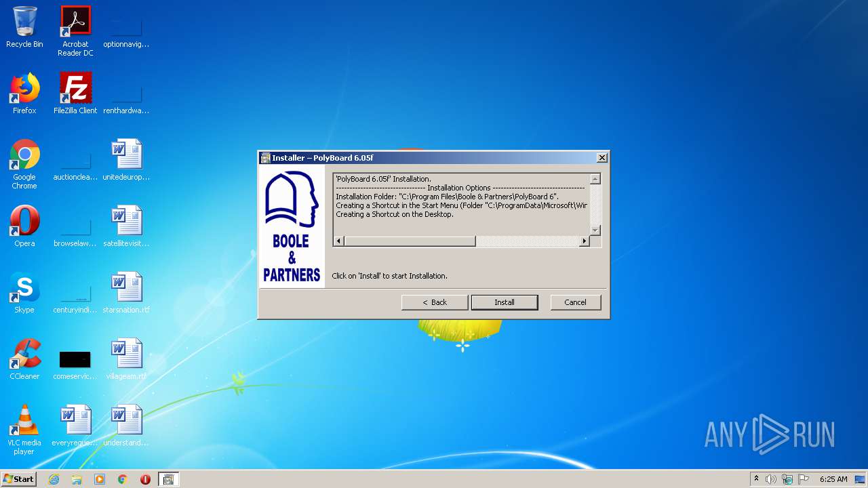Show hidden system tray icons
868x488 pixels.
756,479
